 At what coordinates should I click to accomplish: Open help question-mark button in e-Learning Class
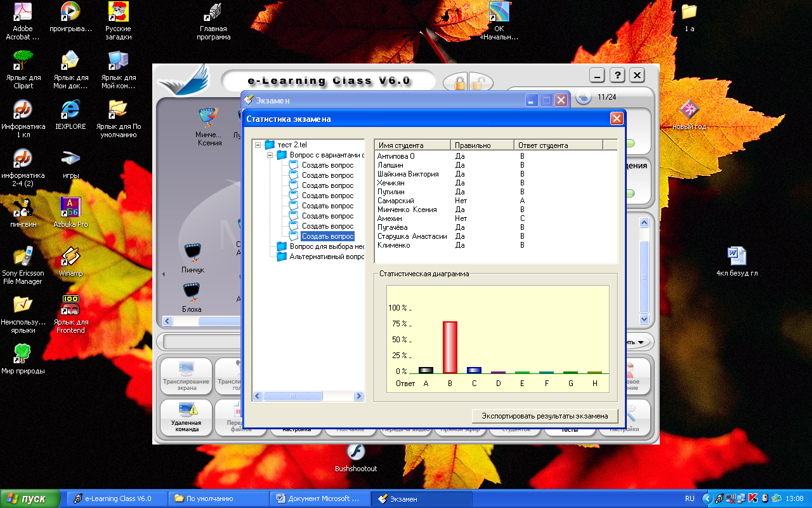pyautogui.click(x=617, y=75)
